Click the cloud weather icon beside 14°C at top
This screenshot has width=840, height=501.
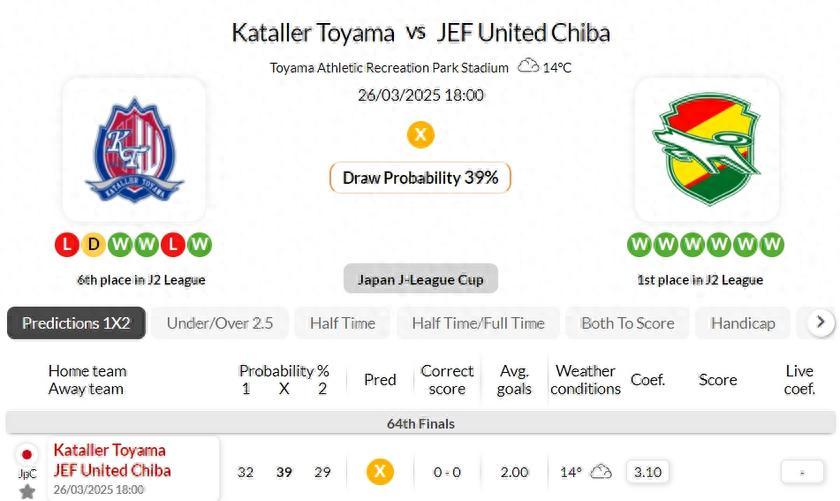[528, 67]
